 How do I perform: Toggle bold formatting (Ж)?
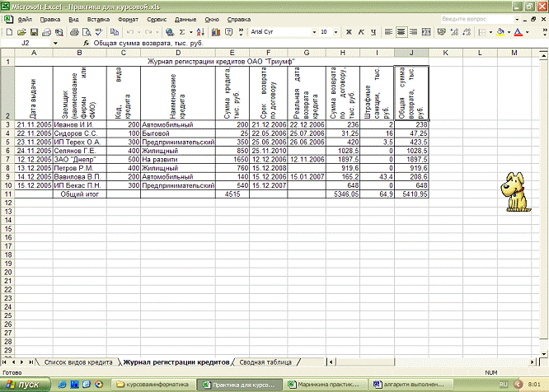349,32
